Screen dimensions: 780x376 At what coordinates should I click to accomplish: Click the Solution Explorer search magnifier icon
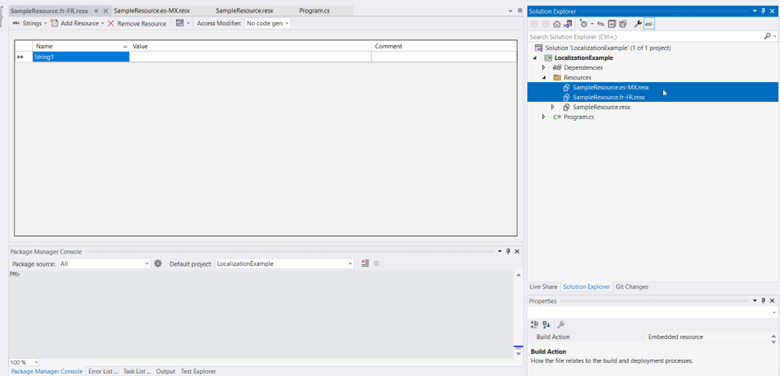pyautogui.click(x=767, y=36)
